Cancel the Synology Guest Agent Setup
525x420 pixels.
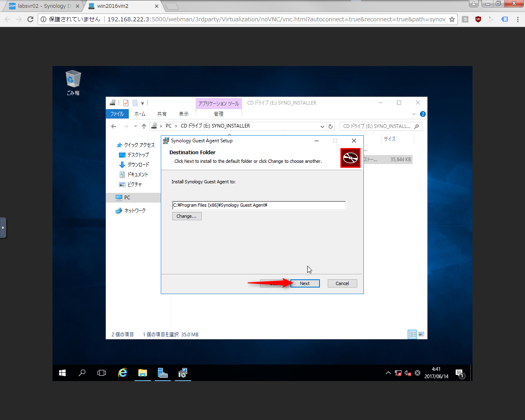point(342,283)
